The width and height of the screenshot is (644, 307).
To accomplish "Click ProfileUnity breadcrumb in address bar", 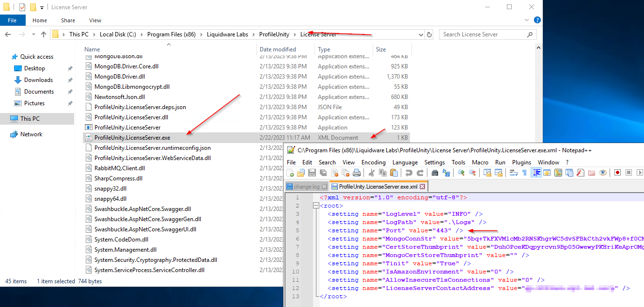I will pos(274,34).
